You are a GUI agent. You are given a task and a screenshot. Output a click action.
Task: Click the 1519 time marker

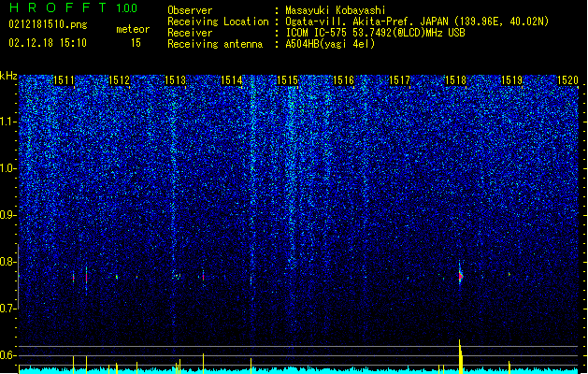coord(511,80)
